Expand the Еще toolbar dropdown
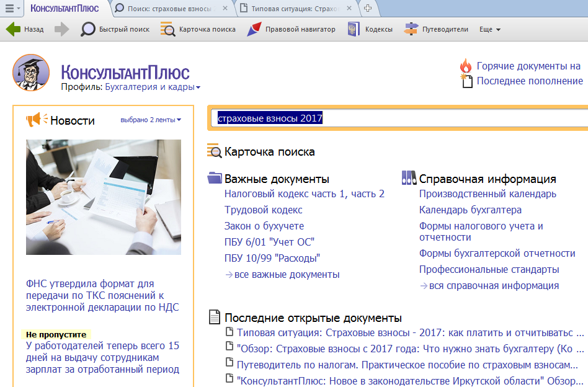This screenshot has height=387, width=588. click(490, 30)
